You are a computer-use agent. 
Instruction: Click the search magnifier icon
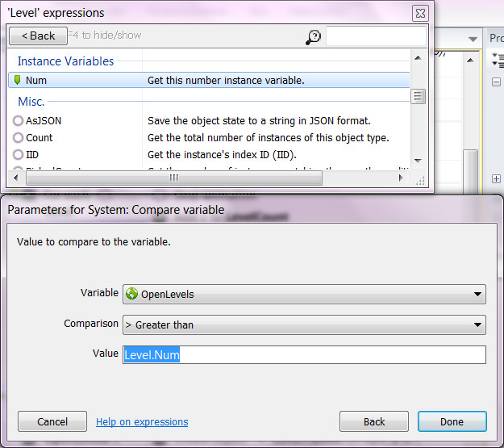(x=314, y=37)
